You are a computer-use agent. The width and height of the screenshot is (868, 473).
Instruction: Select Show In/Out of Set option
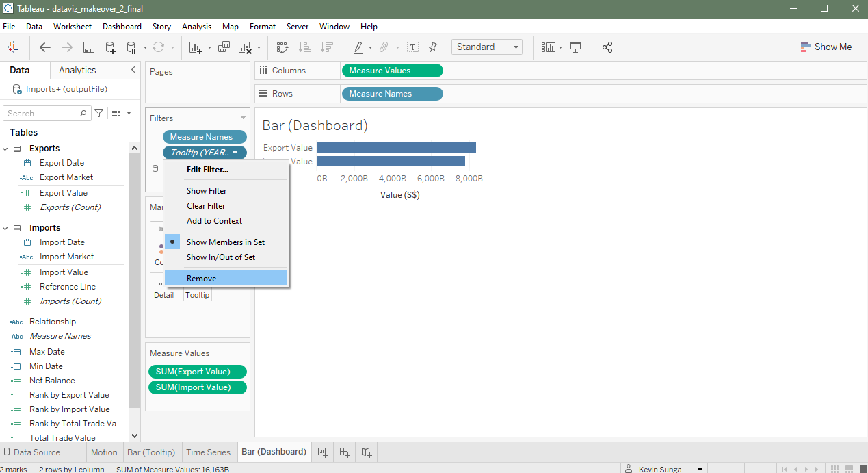220,257
